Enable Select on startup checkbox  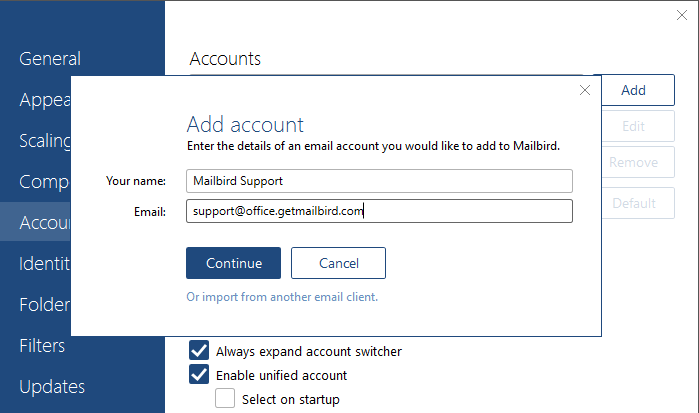tap(225, 398)
